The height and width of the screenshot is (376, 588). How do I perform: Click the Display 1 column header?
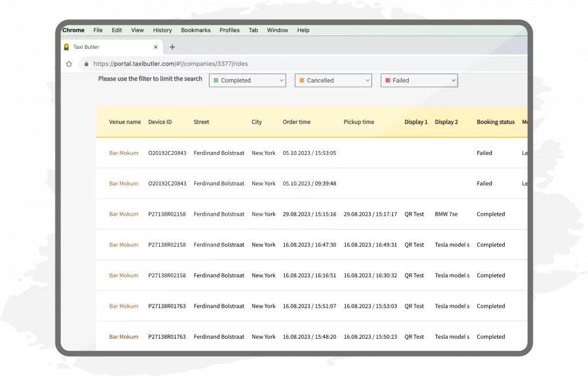[x=416, y=122]
